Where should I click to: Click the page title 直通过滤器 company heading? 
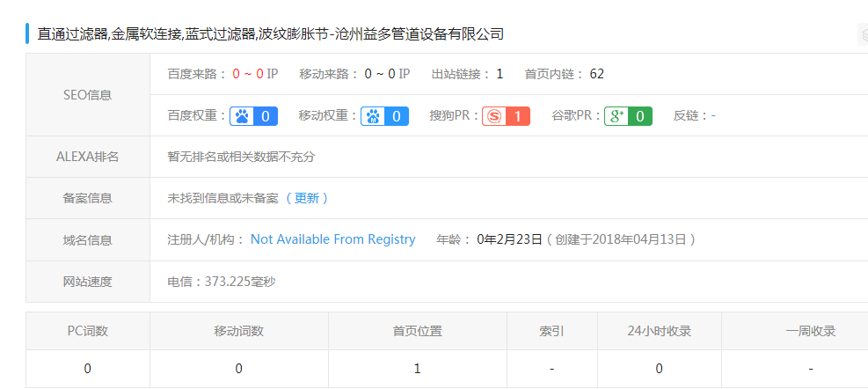coord(271,34)
